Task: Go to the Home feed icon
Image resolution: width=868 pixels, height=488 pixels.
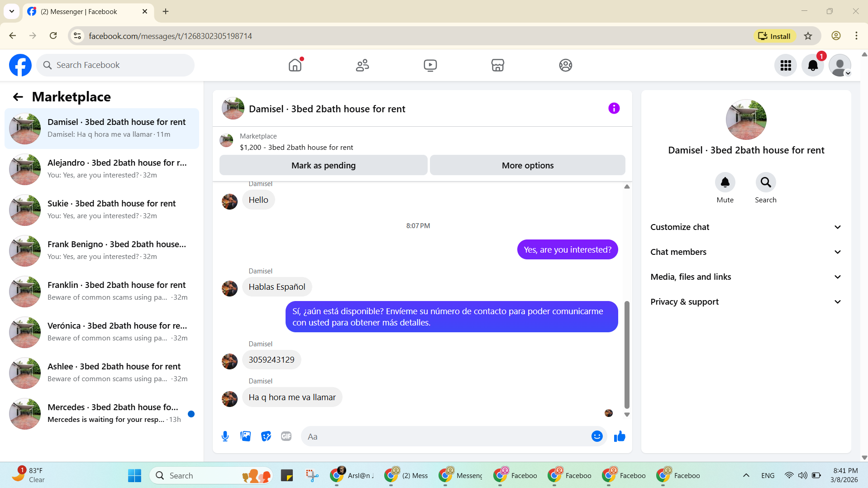Action: pyautogui.click(x=295, y=65)
